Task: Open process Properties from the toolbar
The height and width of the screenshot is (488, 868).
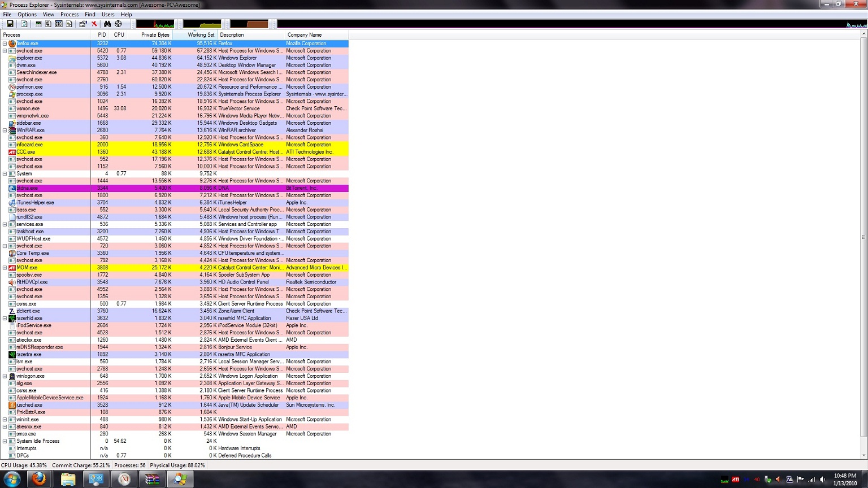Action: tap(83, 24)
